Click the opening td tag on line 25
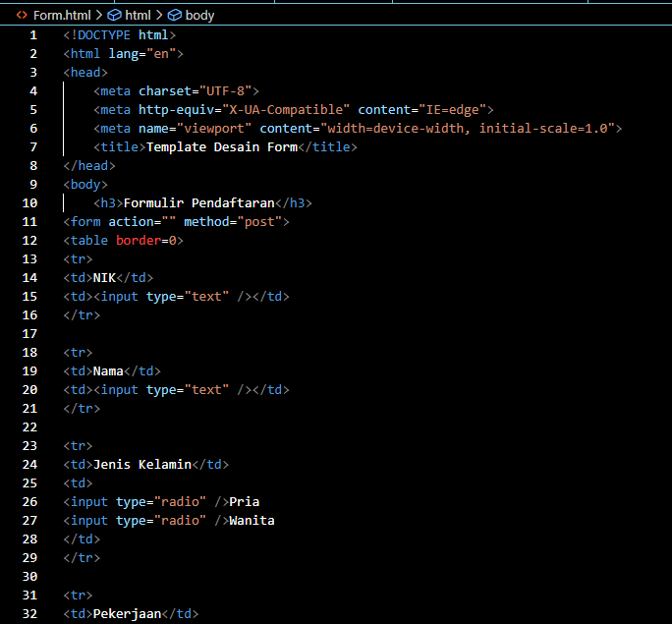 pos(78,483)
